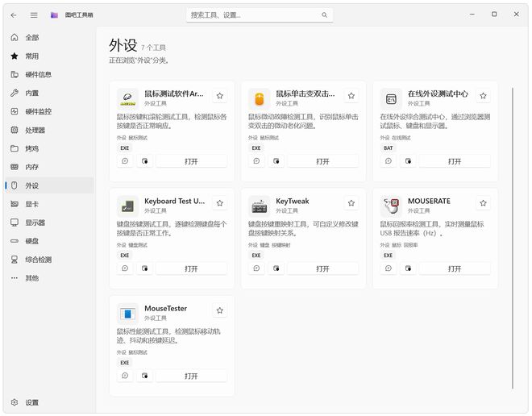This screenshot has height=416, width=532.
Task: Select the 内置 sidebar item
Action: click(x=49, y=93)
